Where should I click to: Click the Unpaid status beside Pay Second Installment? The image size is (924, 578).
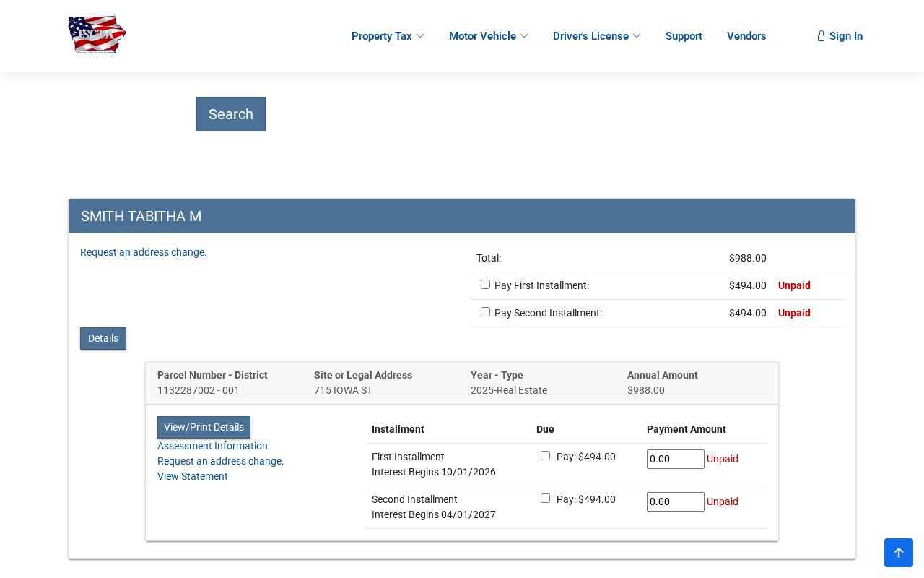tap(794, 313)
